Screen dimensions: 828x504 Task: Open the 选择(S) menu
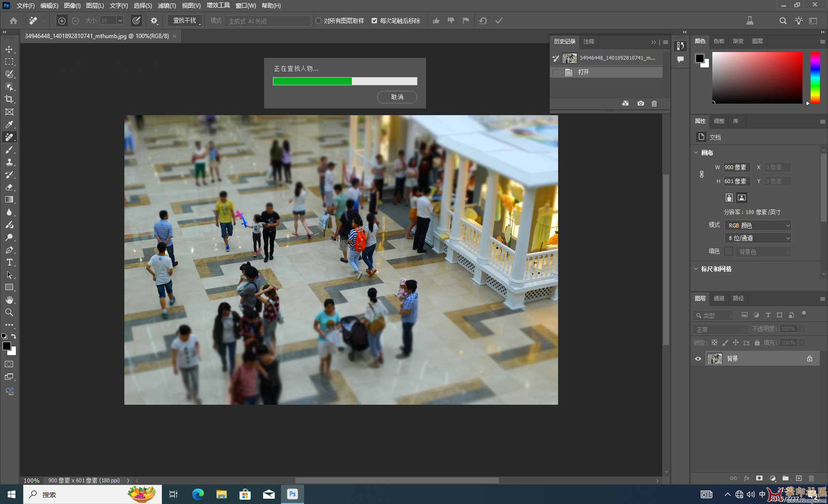[143, 6]
